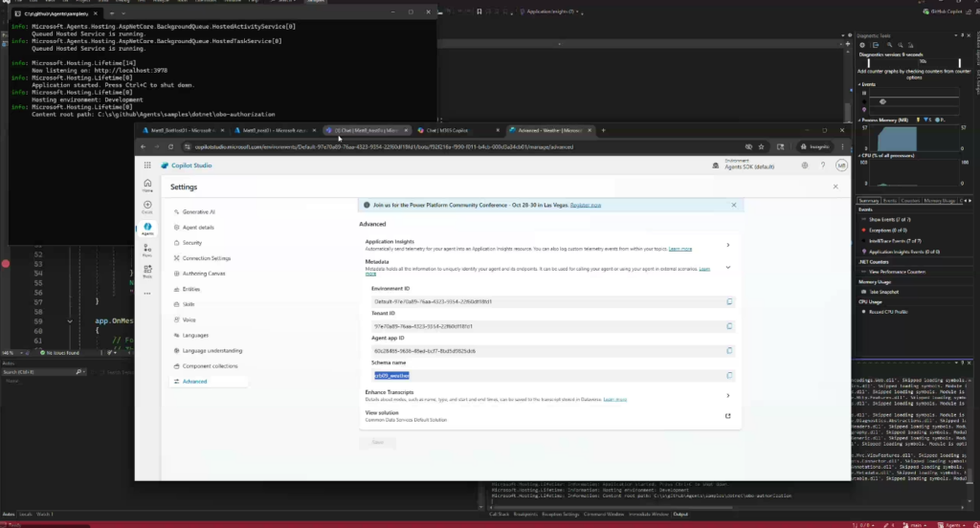Dismiss the conference banner
This screenshot has width=980, height=528.
click(734, 205)
